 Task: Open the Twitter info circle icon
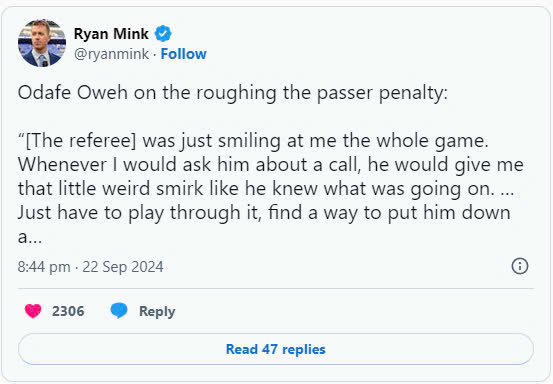coord(520,266)
